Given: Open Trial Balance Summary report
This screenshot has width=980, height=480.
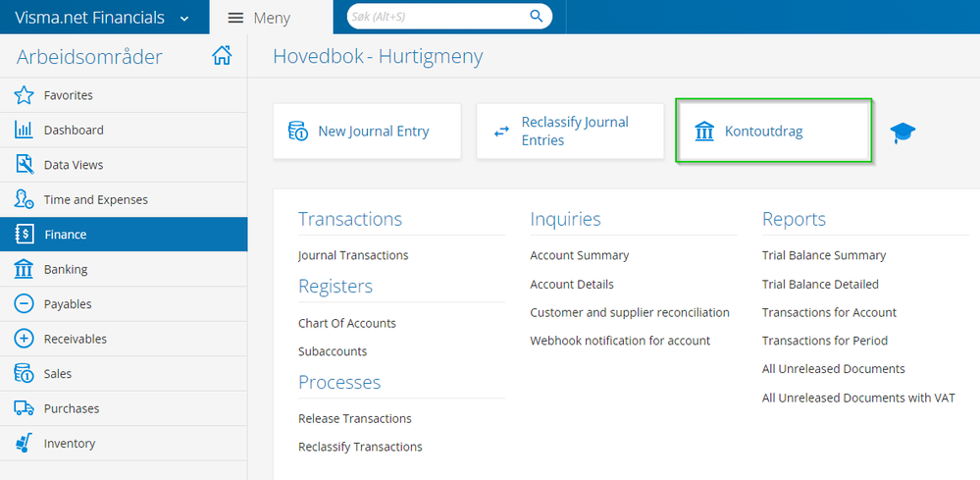Looking at the screenshot, I should [824, 255].
